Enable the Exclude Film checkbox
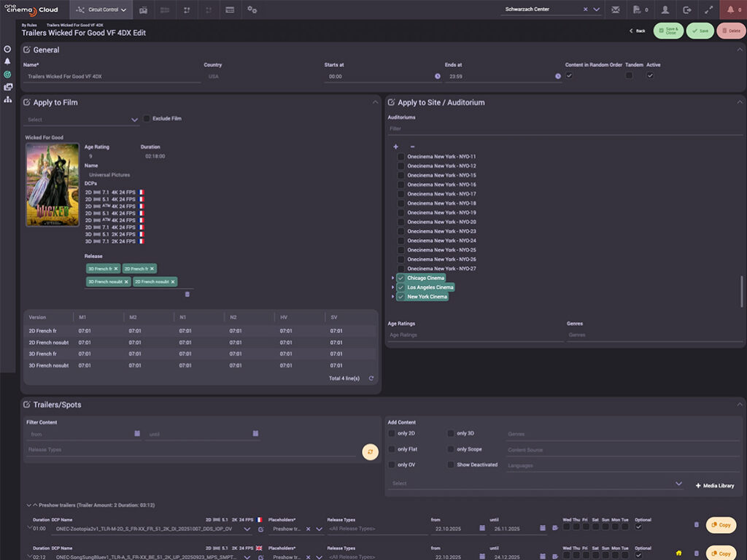This screenshot has width=747, height=560. coord(147,118)
